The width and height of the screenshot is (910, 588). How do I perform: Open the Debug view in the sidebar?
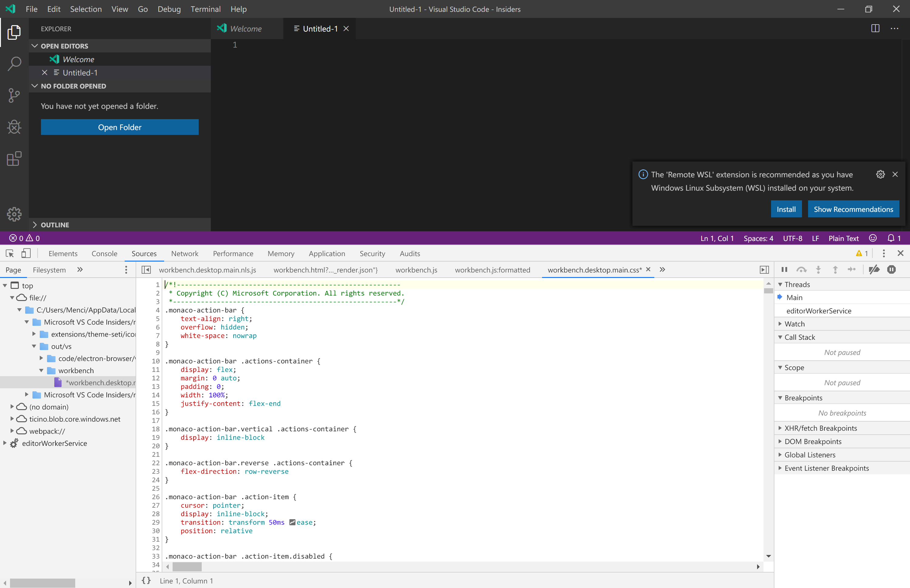14,127
